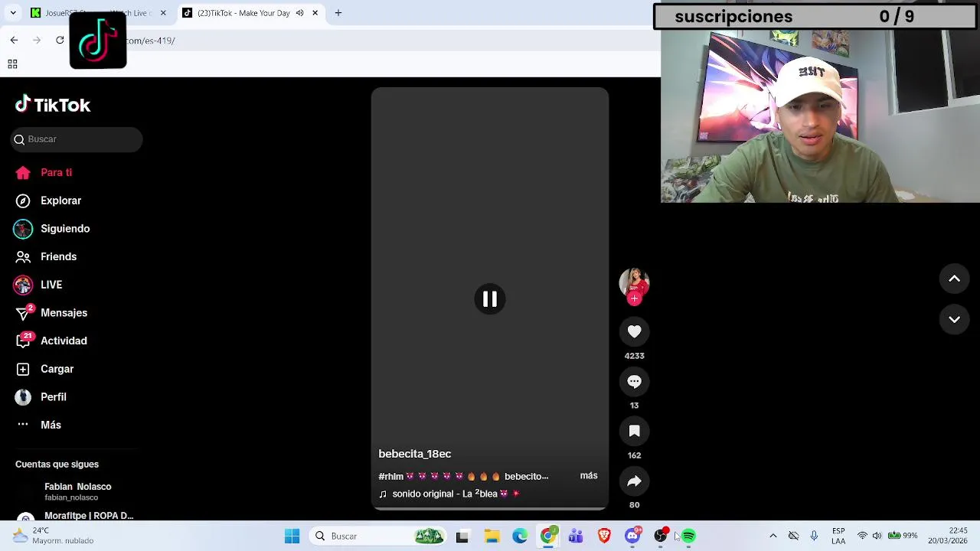The width and height of the screenshot is (980, 551).
Task: Open the clock showing 22:45
Action: coord(947,536)
